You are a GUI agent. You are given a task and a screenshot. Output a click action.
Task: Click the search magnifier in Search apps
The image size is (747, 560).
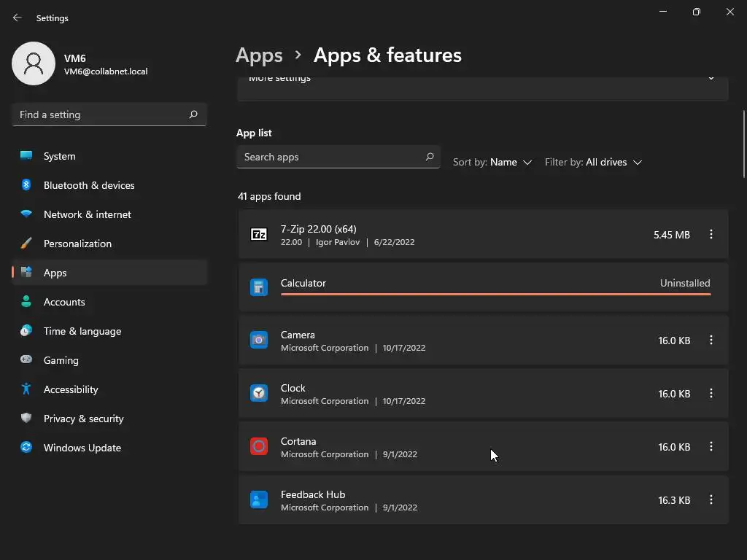[x=430, y=157]
